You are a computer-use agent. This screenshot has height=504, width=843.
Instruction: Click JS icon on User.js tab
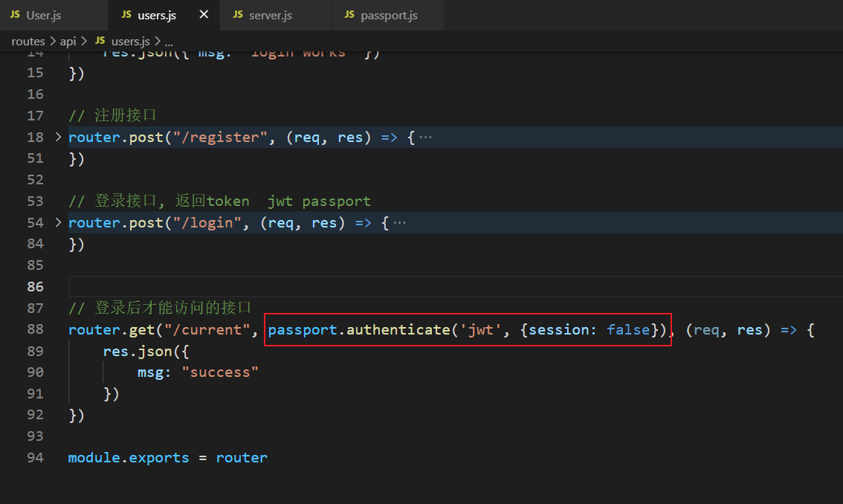pyautogui.click(x=15, y=15)
